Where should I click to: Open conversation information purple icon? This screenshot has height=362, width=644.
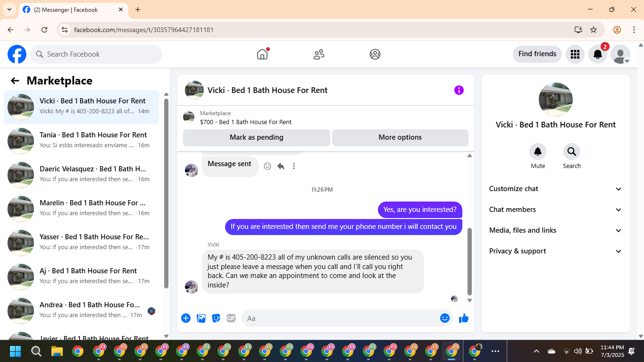[x=459, y=90]
